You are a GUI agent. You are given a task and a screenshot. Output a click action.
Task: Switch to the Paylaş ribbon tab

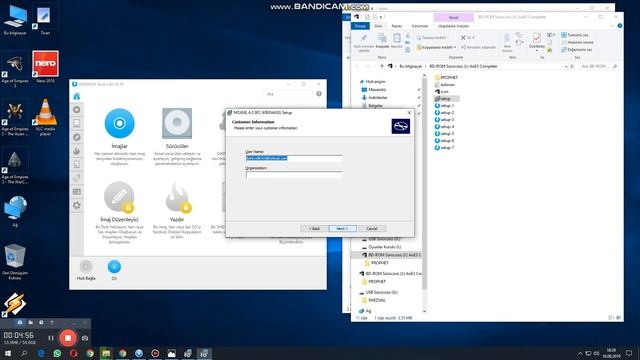pos(397,26)
